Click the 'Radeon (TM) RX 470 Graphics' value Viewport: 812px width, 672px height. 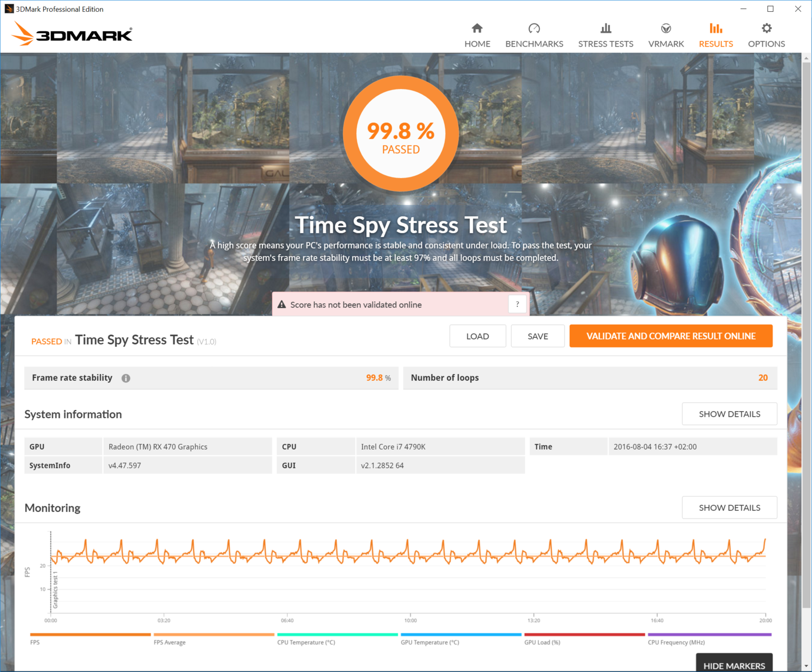[158, 447]
